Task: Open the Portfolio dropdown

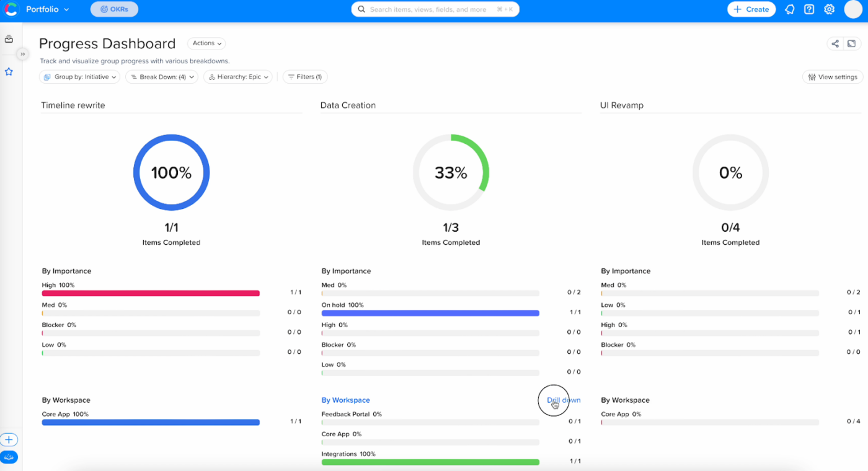Action: coord(47,9)
